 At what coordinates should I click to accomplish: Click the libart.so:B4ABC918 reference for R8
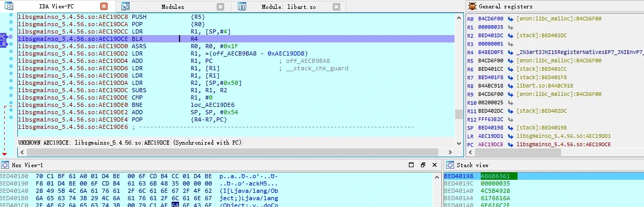[544, 86]
